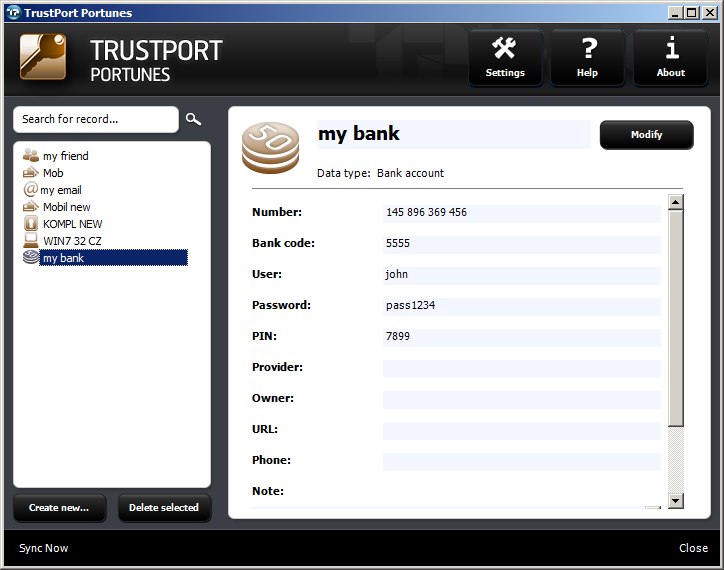Click the details scrollbar up arrow
This screenshot has height=570, width=724.
tap(676, 202)
